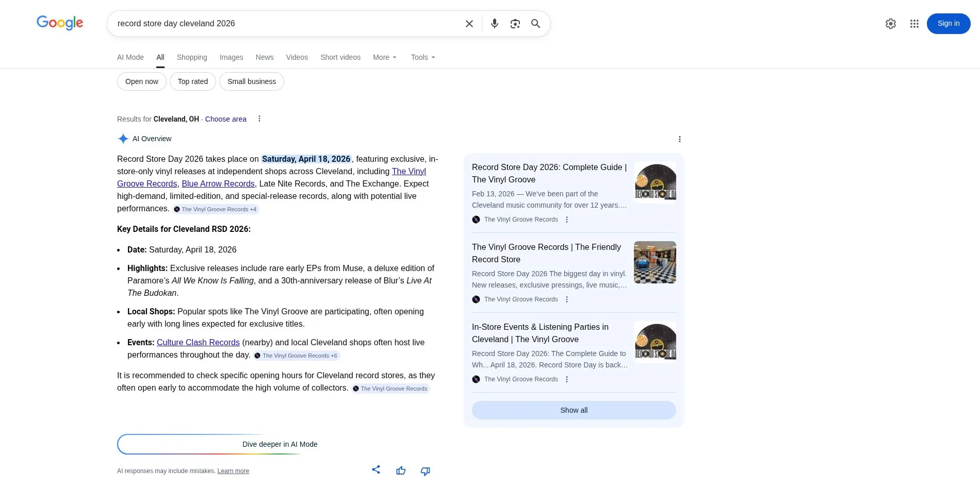980x488 pixels.
Task: Share the AI Overview response
Action: coord(376,470)
